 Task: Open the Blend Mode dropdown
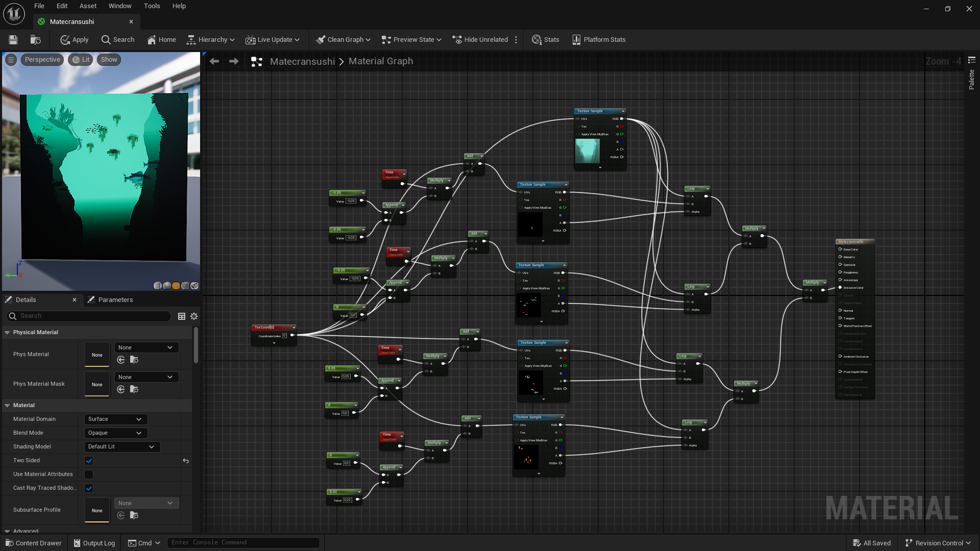(x=115, y=433)
